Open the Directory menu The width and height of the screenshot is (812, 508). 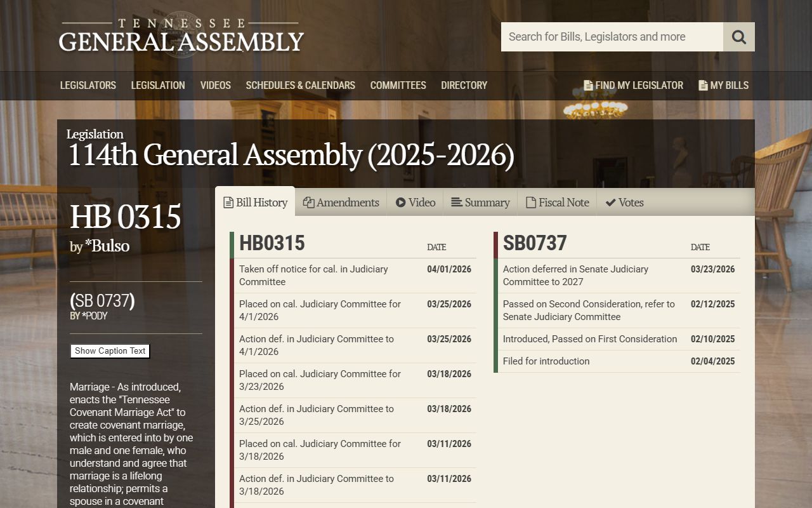coord(464,85)
